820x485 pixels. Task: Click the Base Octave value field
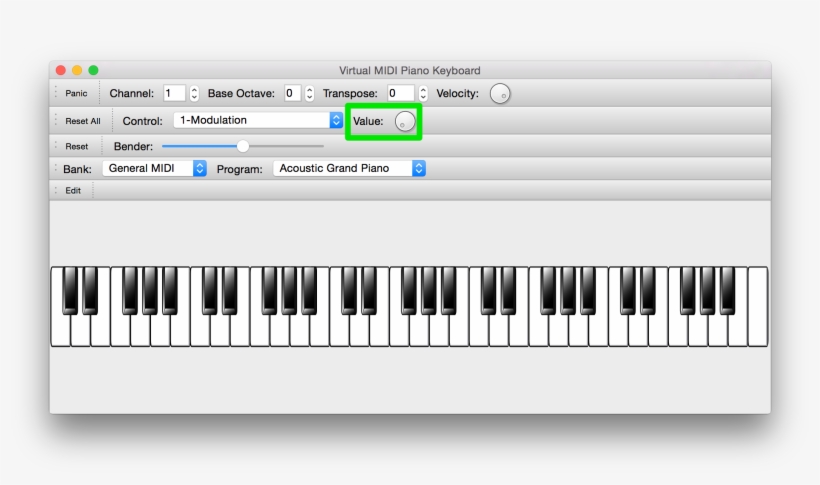pyautogui.click(x=292, y=93)
